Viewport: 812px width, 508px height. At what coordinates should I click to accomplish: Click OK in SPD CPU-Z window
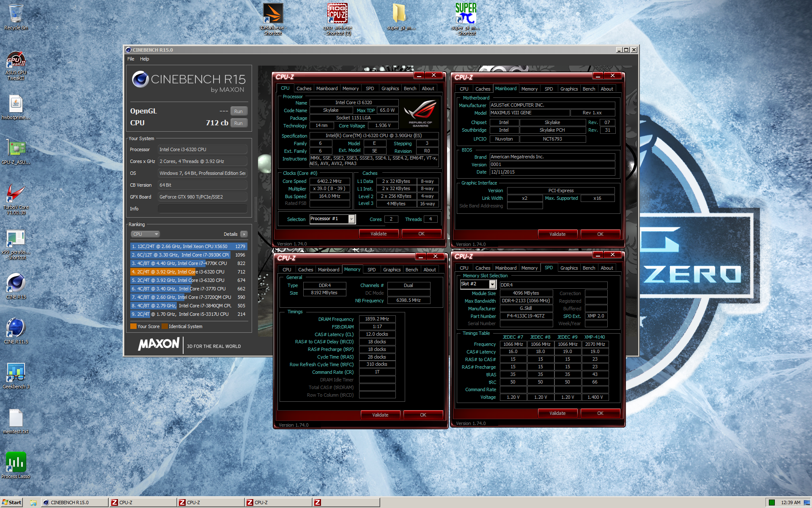point(600,413)
